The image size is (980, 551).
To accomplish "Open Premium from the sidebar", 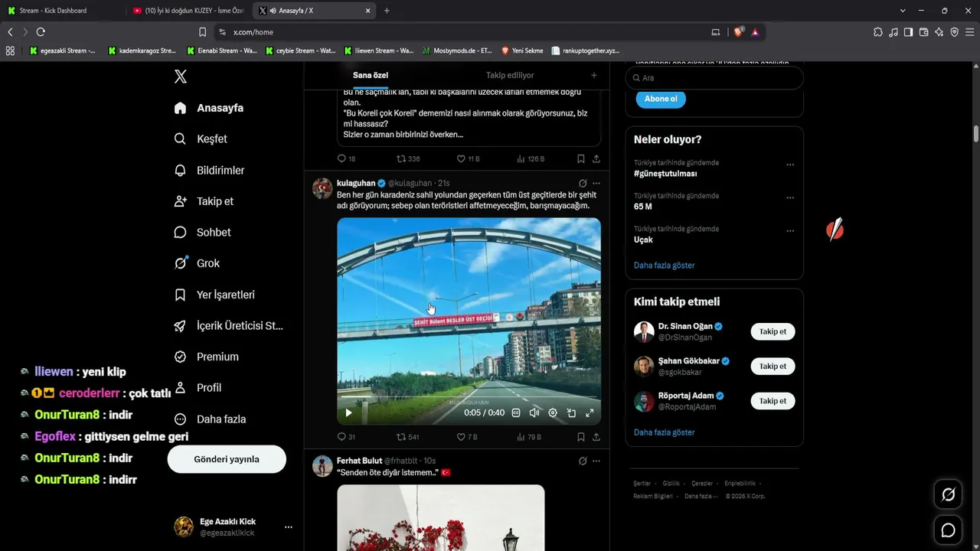I will click(206, 357).
